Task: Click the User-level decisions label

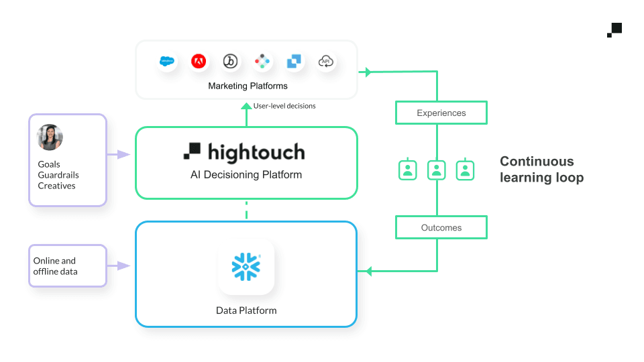Action: pos(284,106)
